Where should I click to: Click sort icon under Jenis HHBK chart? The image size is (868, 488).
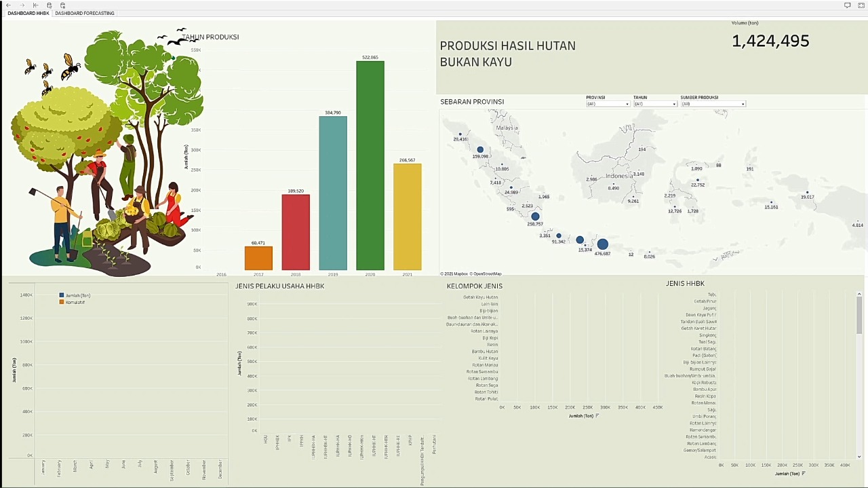point(804,474)
